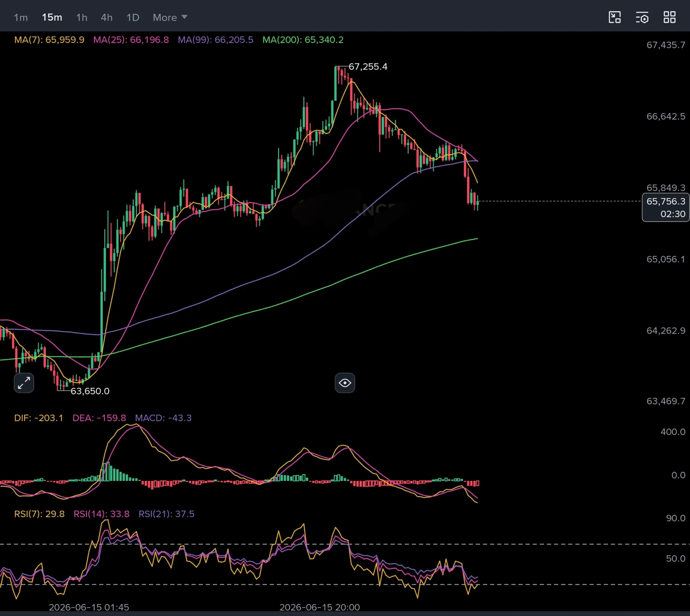
Task: Click the 65,056.1 price axis label
Action: click(666, 259)
